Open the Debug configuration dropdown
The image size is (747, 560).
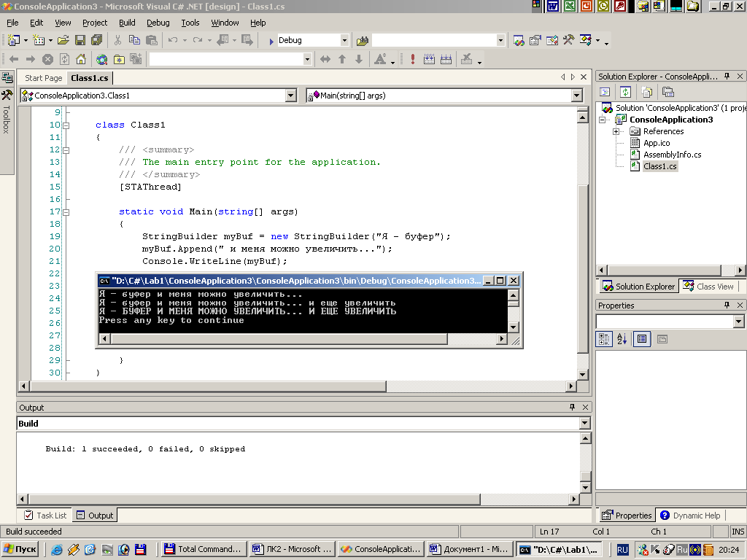point(344,41)
